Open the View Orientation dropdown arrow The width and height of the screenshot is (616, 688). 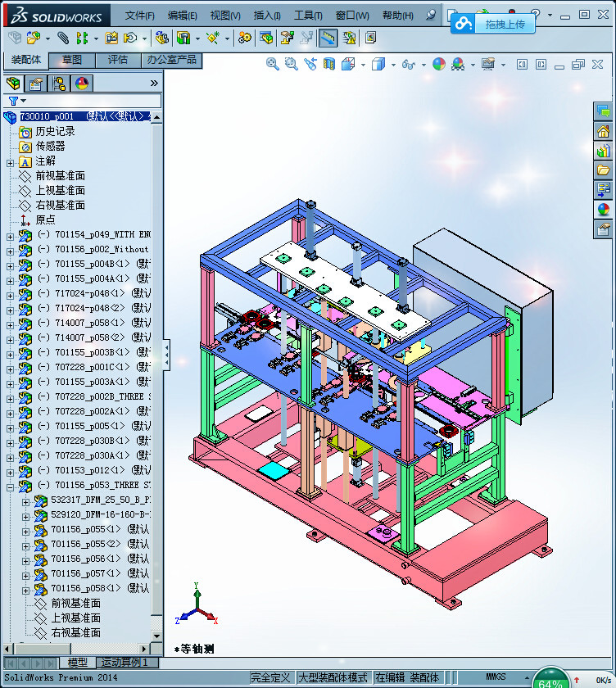coord(363,65)
